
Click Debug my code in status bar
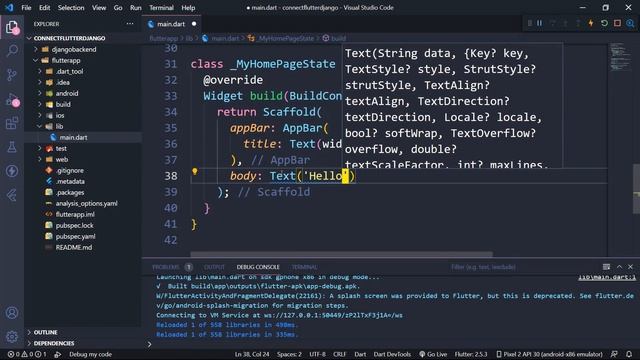click(90, 354)
